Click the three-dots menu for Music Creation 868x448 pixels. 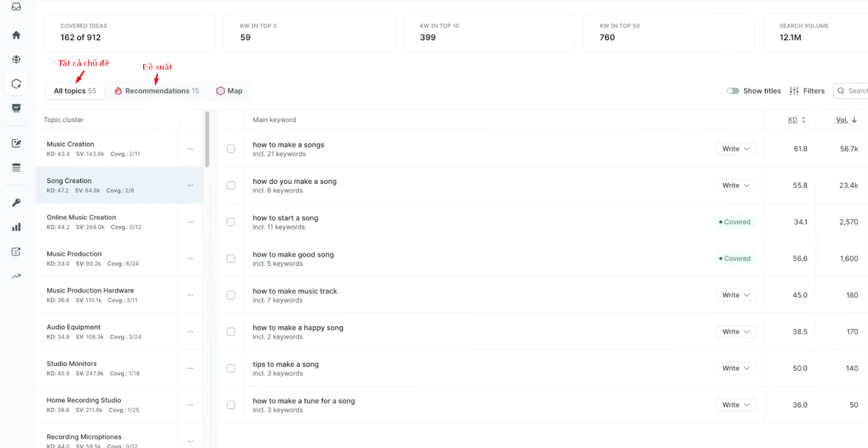[190, 149]
